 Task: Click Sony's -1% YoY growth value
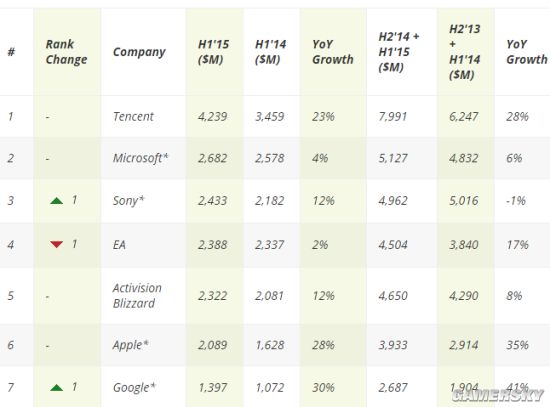(x=516, y=201)
